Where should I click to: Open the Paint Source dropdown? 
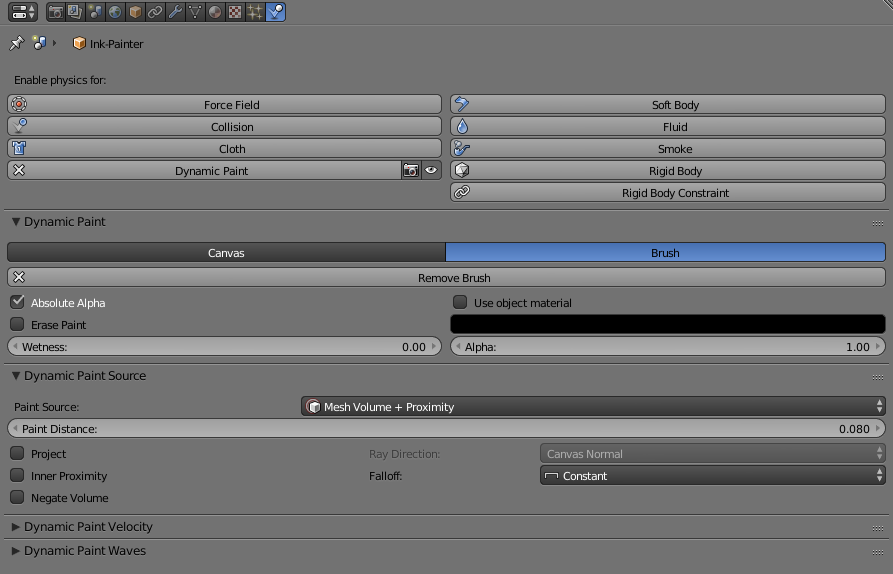point(593,407)
